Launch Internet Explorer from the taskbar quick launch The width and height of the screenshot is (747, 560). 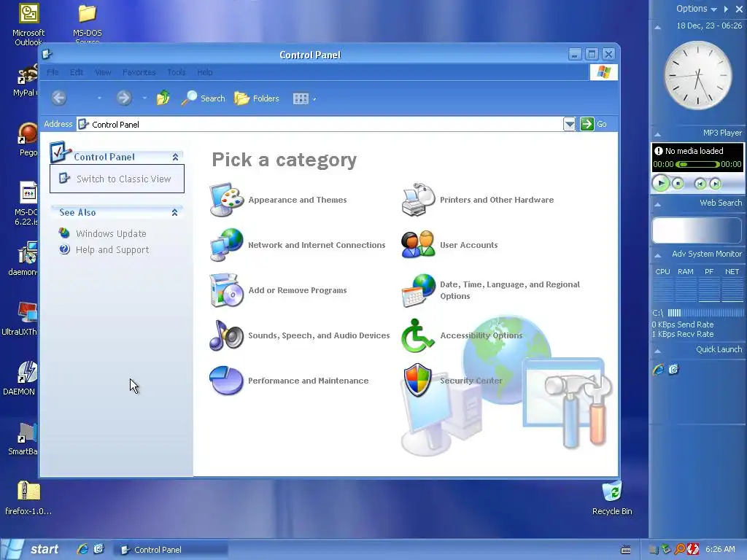pyautogui.click(x=82, y=549)
